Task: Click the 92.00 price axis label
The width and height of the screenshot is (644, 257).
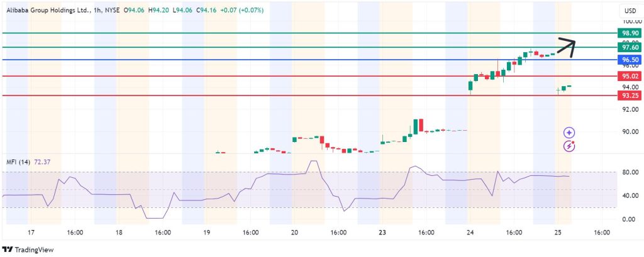Action: [630, 109]
